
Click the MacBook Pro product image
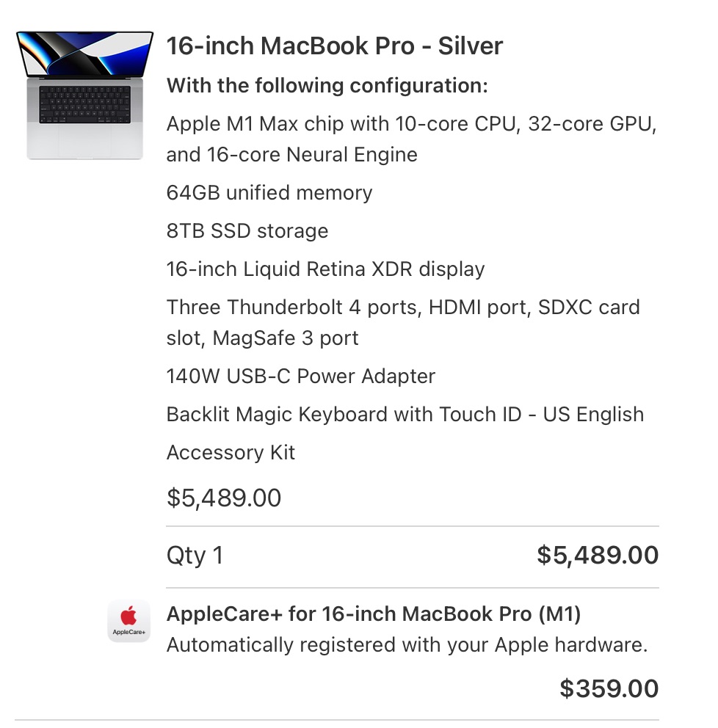point(84,95)
